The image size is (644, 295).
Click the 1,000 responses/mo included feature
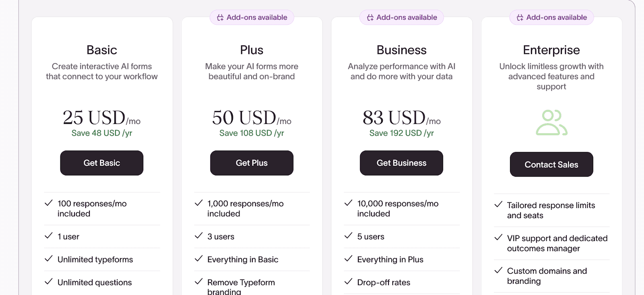[x=245, y=208]
